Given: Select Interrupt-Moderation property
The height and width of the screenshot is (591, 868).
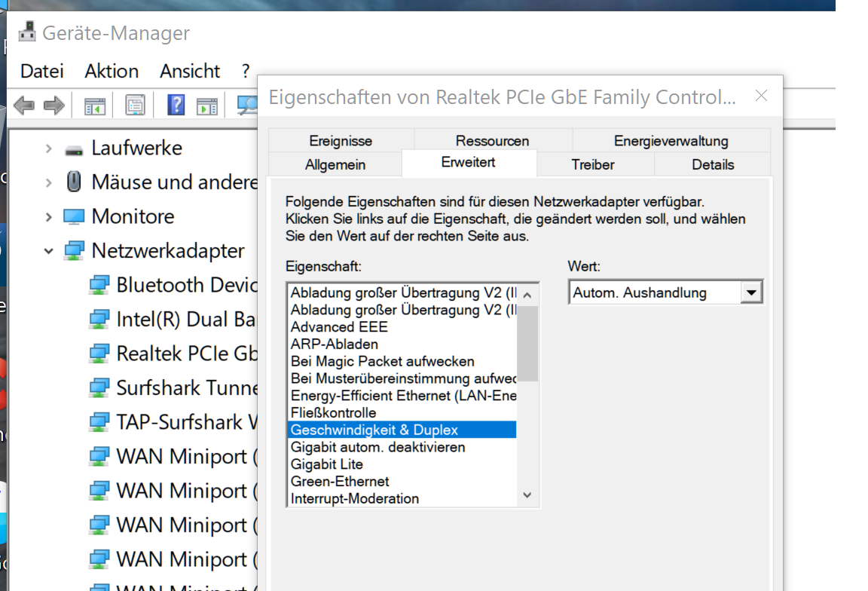Looking at the screenshot, I should [x=403, y=498].
